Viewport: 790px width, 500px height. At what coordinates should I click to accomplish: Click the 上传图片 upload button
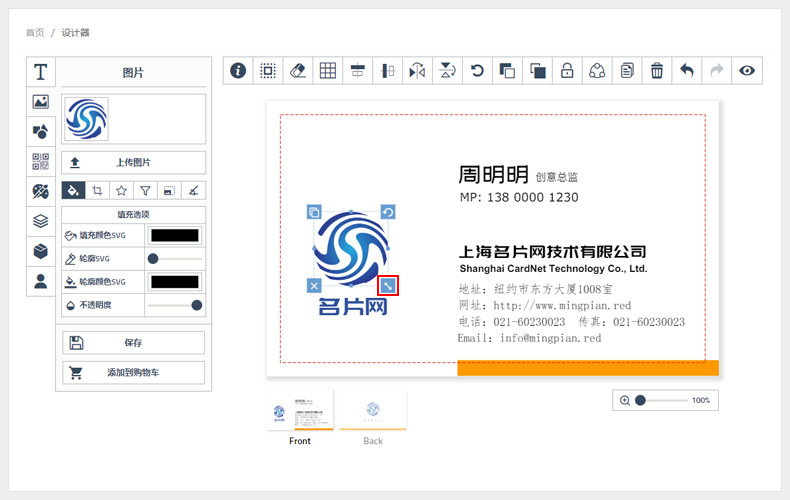click(x=134, y=162)
